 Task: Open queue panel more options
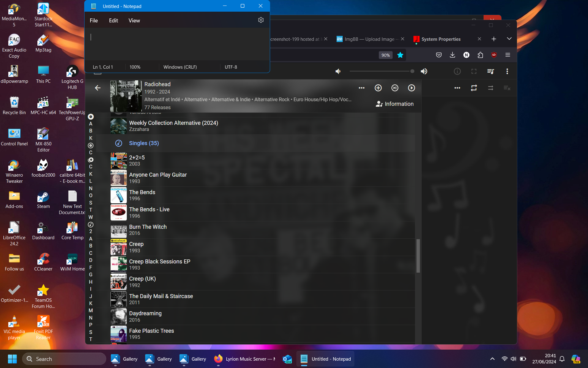pos(457,88)
